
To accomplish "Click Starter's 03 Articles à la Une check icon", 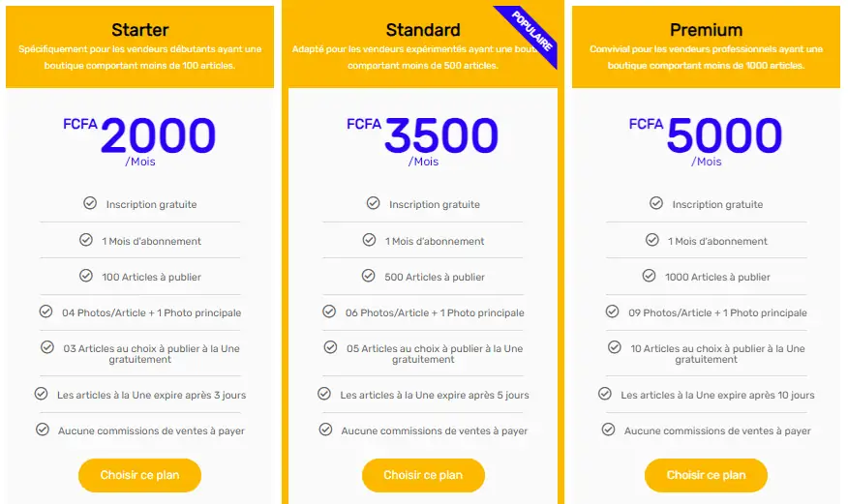I will pos(47,347).
